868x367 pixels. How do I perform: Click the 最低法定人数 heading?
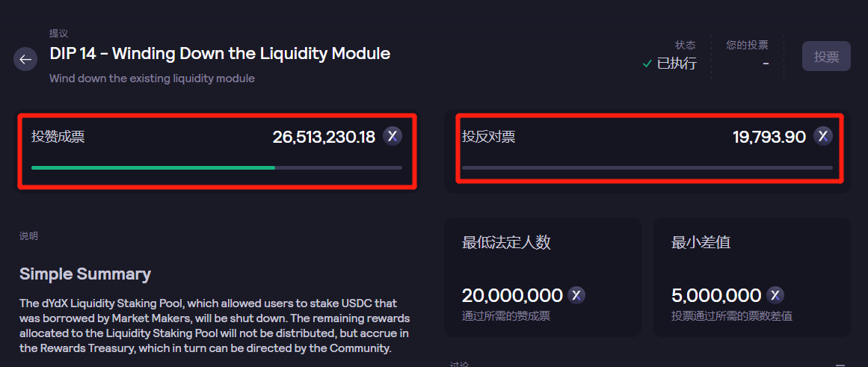(506, 242)
